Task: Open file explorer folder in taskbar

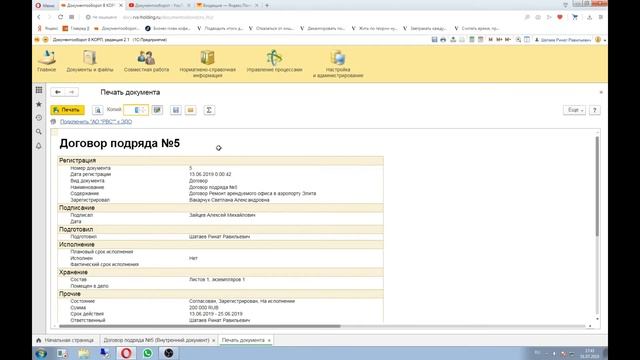Action: coord(84,353)
